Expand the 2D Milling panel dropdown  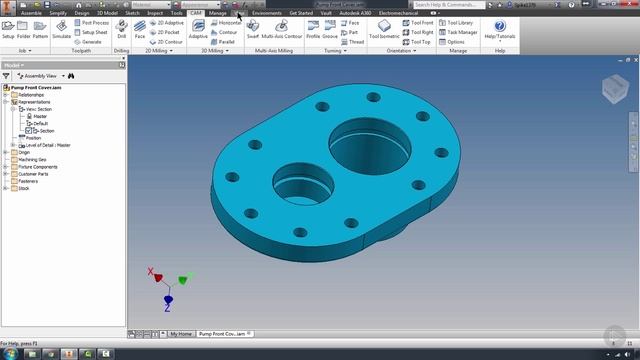[159, 51]
